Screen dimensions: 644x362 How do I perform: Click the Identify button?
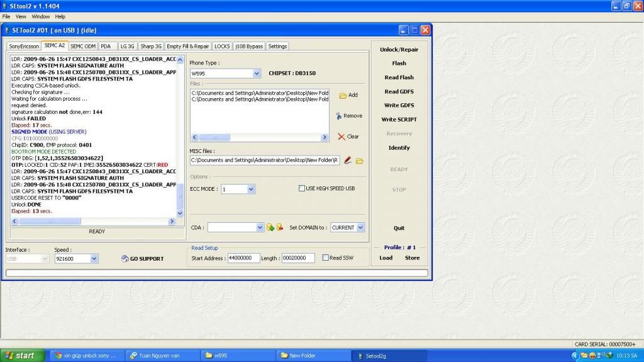pyautogui.click(x=399, y=148)
